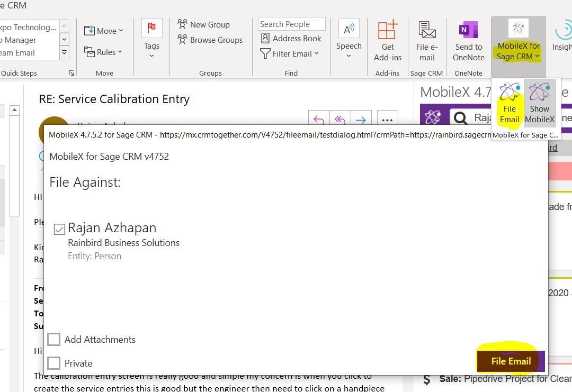The image size is (572, 392).
Task: Click the Move folder icon
Action: [x=90, y=31]
